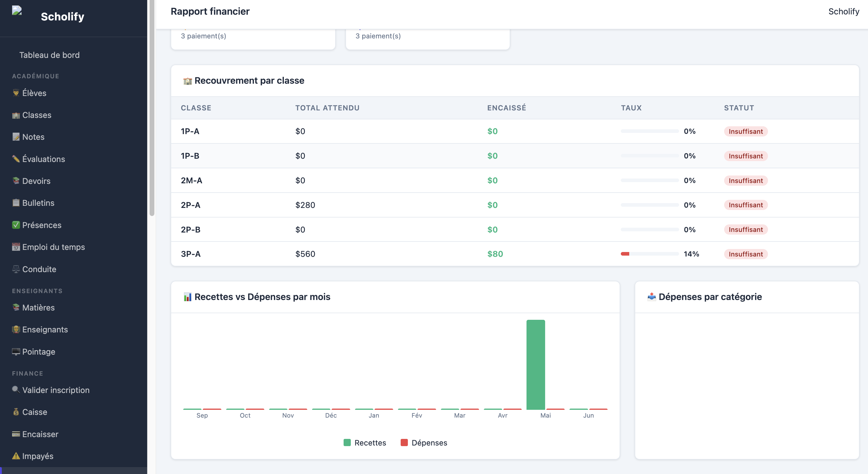This screenshot has width=868, height=474.
Task: Click the Évaluations pencil icon
Action: click(16, 159)
